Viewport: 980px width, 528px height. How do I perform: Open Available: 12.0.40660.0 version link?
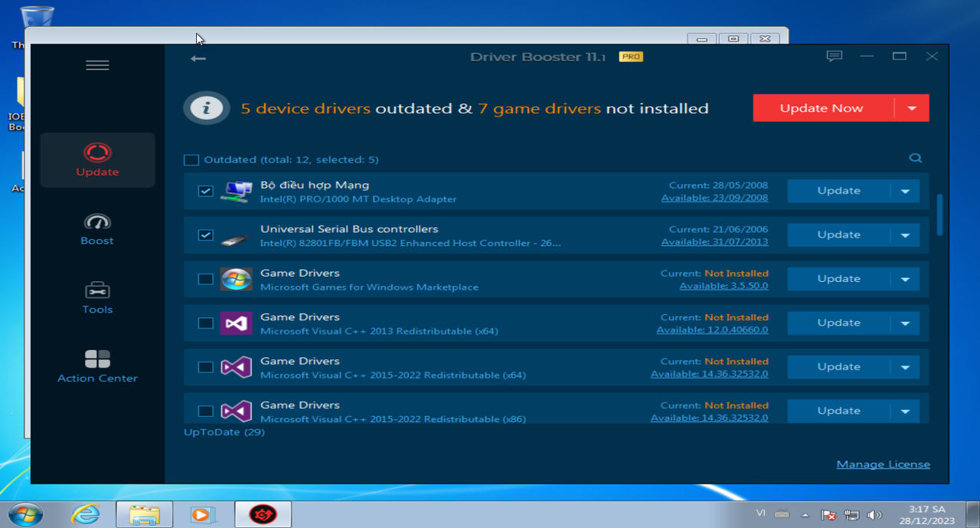click(712, 330)
